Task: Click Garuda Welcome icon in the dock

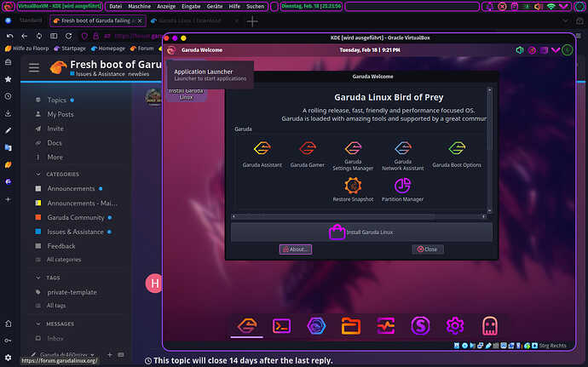Action: [x=247, y=326]
